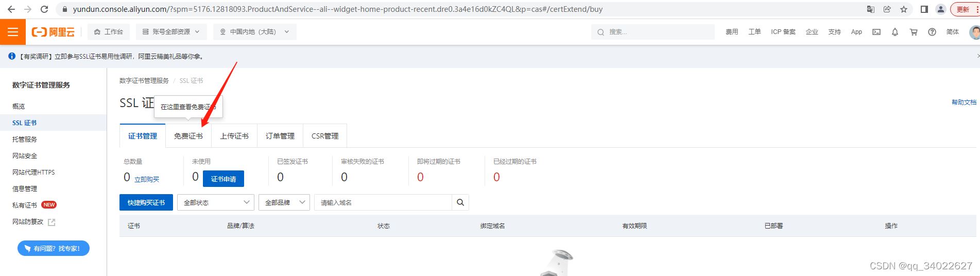Bookmark this page with star icon
The image size is (980, 276).
(x=904, y=9)
